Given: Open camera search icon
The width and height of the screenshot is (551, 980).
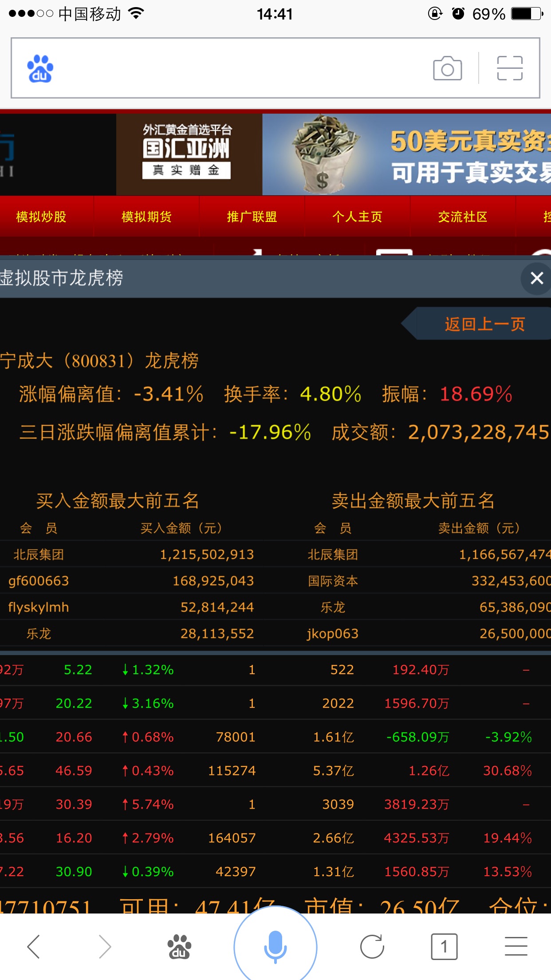Looking at the screenshot, I should [447, 68].
